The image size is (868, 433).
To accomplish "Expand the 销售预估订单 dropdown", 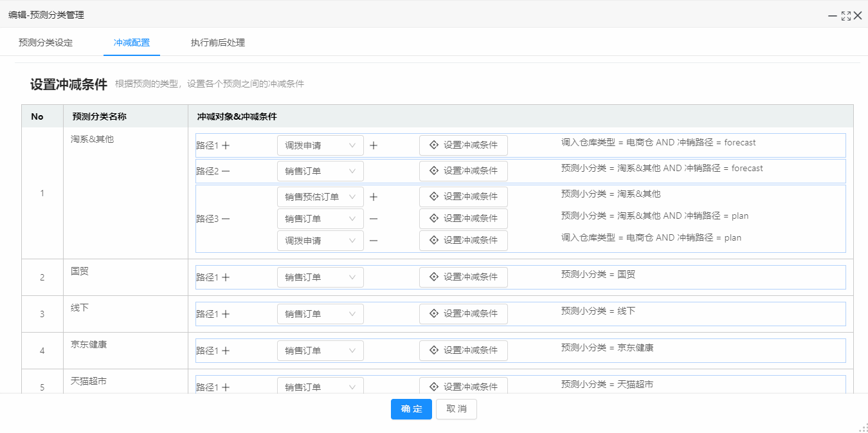I will click(320, 197).
